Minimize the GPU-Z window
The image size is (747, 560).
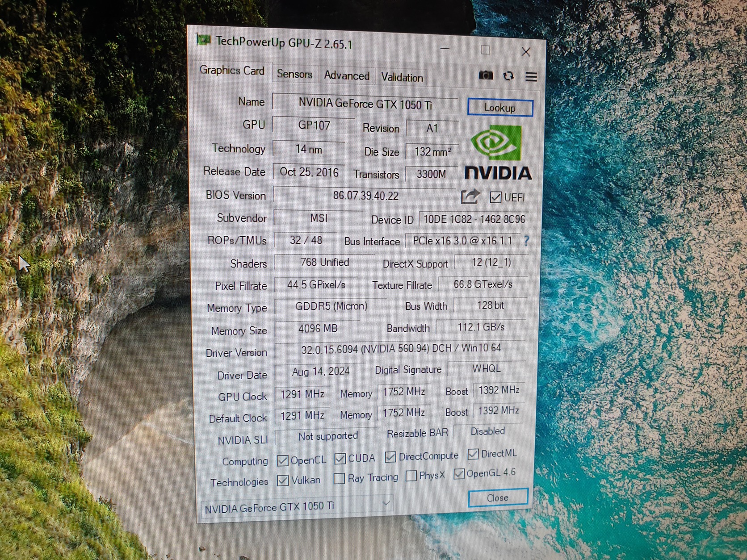[445, 48]
